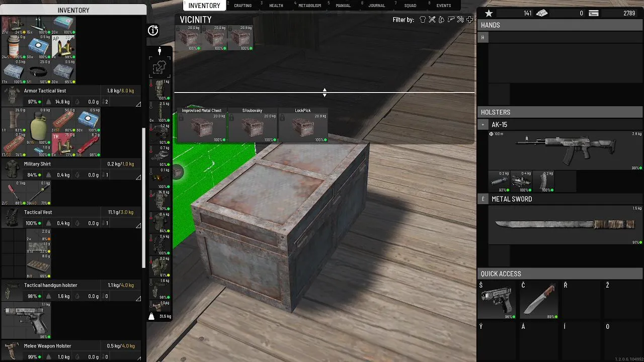Select the Manual tab
Image resolution: width=644 pixels, height=362 pixels.
pos(343,6)
